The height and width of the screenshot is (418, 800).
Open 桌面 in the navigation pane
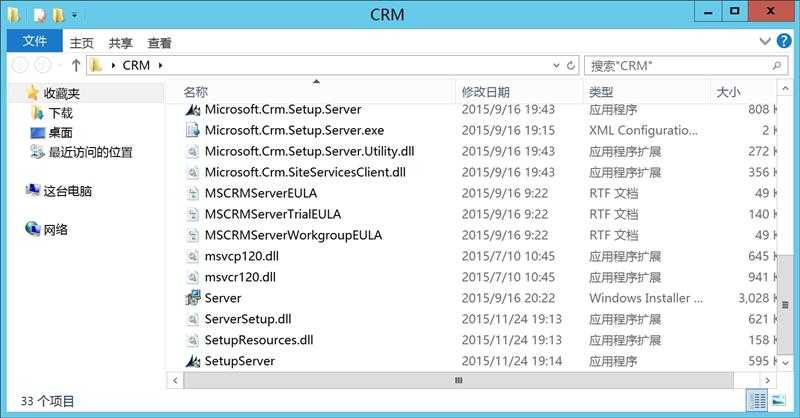[60, 133]
